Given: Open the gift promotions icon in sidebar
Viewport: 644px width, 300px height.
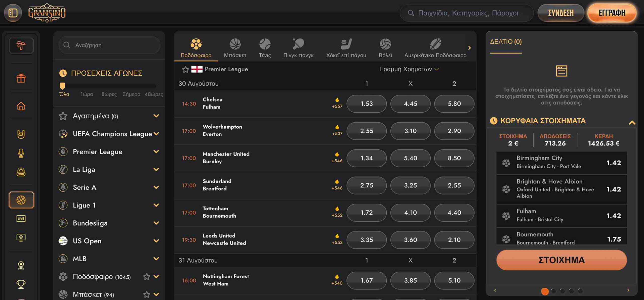Looking at the screenshot, I should (x=21, y=78).
